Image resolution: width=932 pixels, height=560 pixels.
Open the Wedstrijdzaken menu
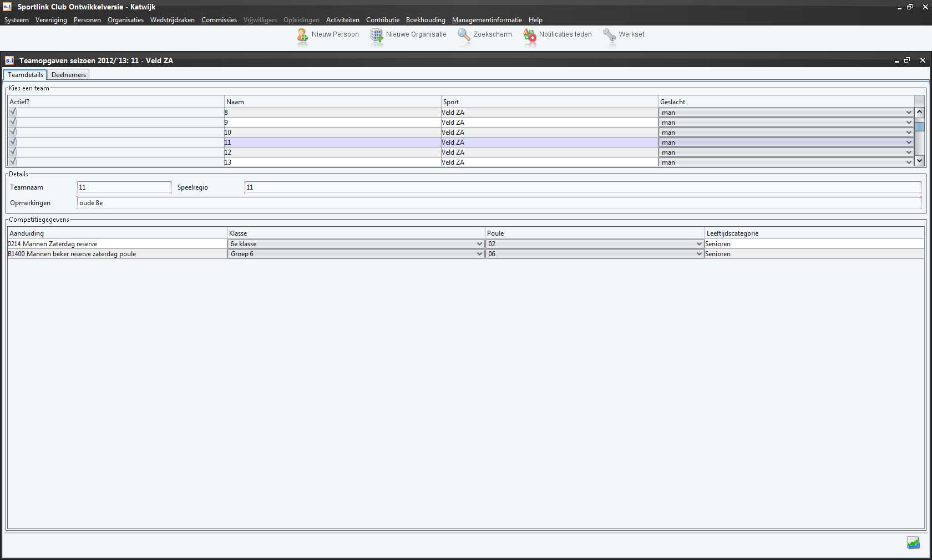(173, 20)
